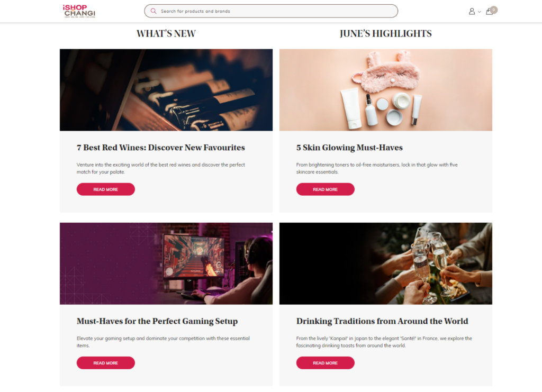Read more about 5 Skin Glowing Must-Haves
This screenshot has width=542, height=392.
(326, 189)
